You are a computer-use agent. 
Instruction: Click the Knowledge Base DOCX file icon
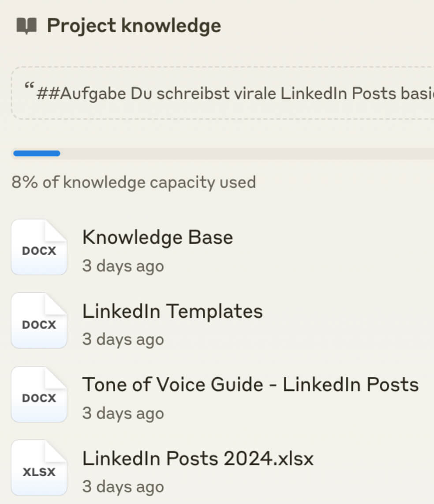pyautogui.click(x=39, y=247)
